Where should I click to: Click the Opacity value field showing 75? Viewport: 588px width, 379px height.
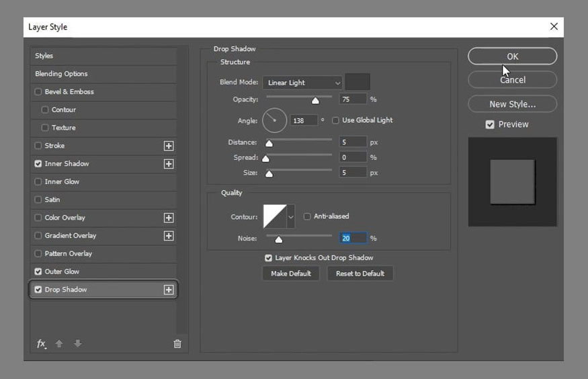click(353, 99)
